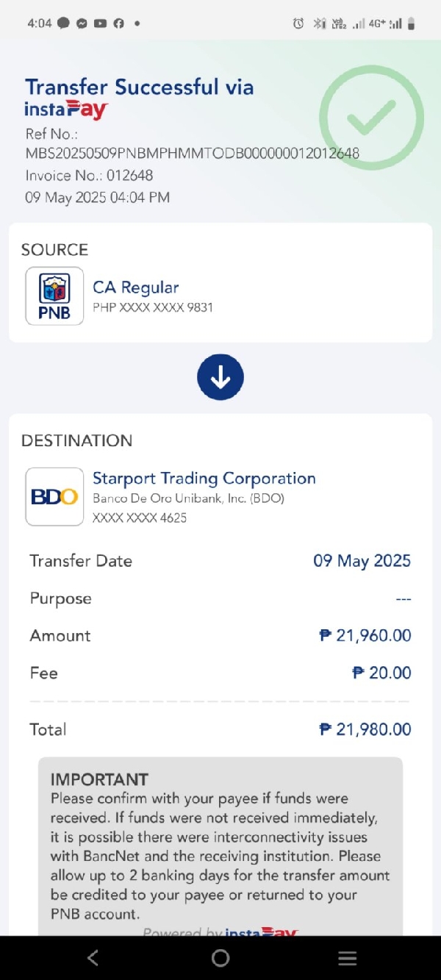Viewport: 441px width, 980px height.
Task: Select the long reference number text
Action: 193,154
